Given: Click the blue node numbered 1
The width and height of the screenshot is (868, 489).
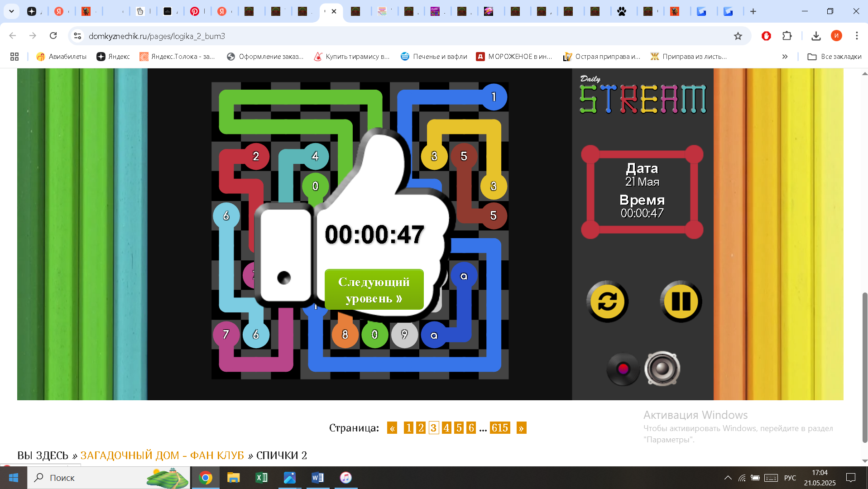Looking at the screenshot, I should (x=494, y=97).
